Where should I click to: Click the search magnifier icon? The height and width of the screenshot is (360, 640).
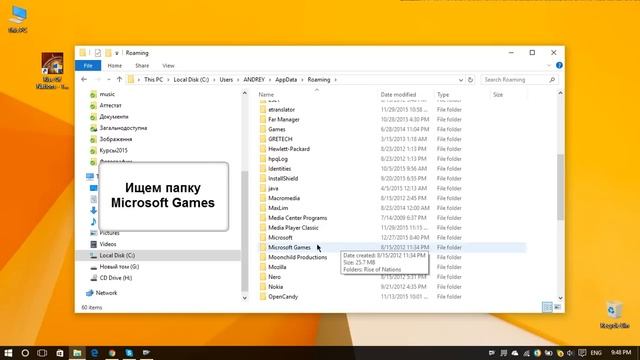coord(552,80)
